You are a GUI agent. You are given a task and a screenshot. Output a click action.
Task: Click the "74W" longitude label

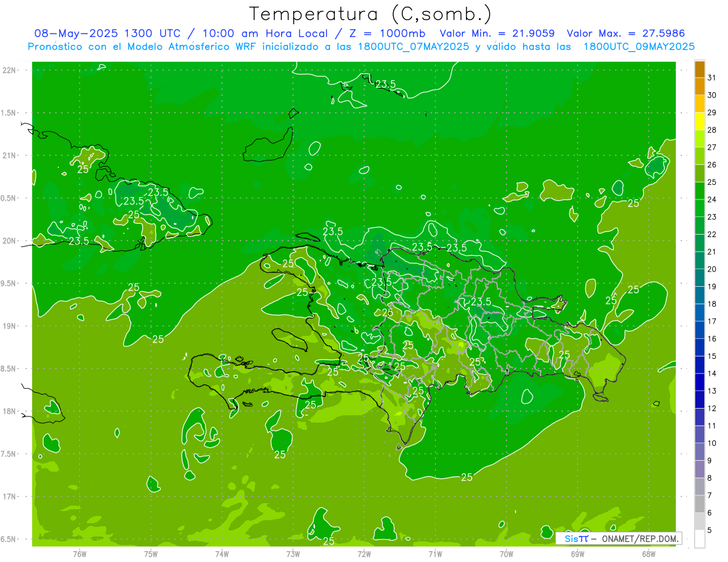click(222, 554)
